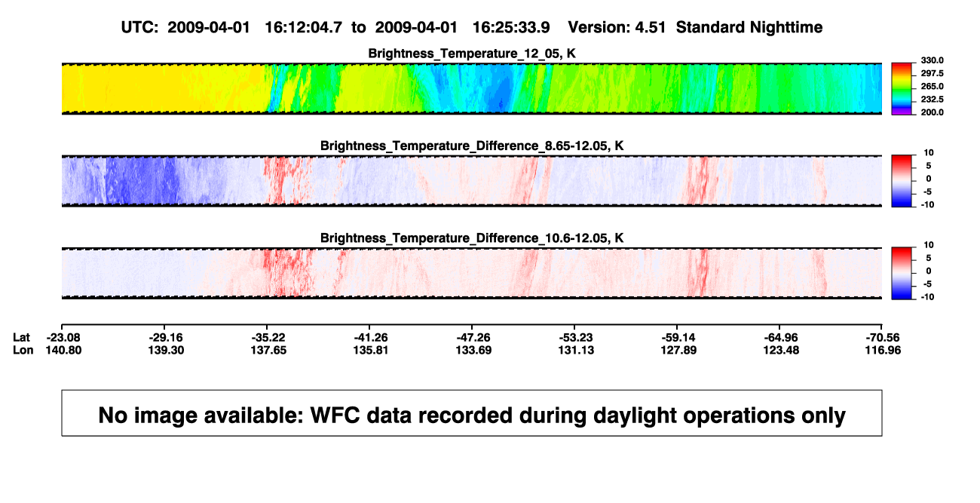This screenshot has height=503, width=980.
Task: Click the red-blue color bar beside 10.6-12.05 plot
Action: [902, 272]
